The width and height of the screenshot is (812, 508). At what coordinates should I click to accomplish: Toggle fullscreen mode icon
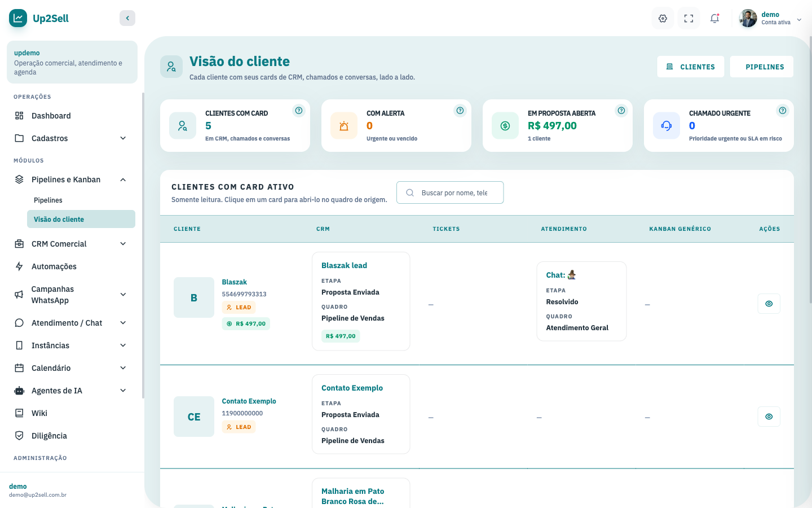[x=689, y=19]
